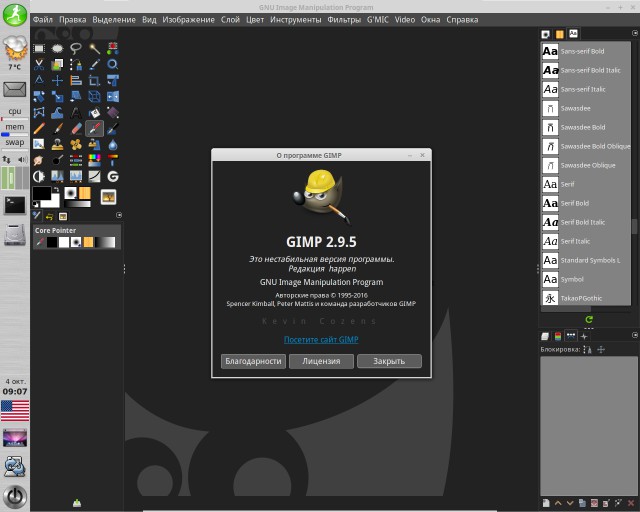Viewport: 640px width, 512px height.
Task: Click the Благодарности button
Action: tap(253, 361)
